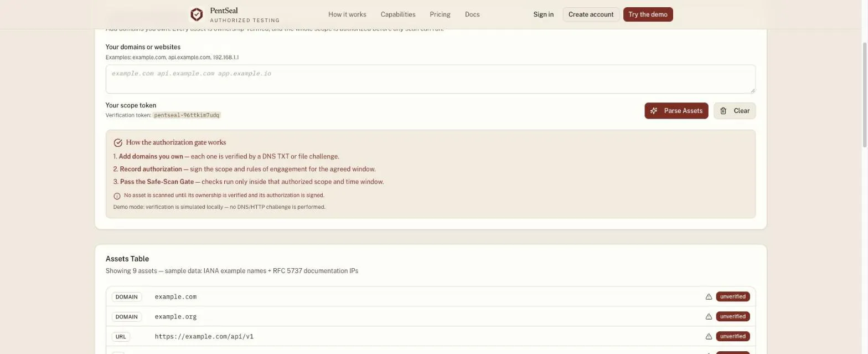Click the page's vertical scrollbar thumb
Screen dimensions: 868x354
[865, 94]
